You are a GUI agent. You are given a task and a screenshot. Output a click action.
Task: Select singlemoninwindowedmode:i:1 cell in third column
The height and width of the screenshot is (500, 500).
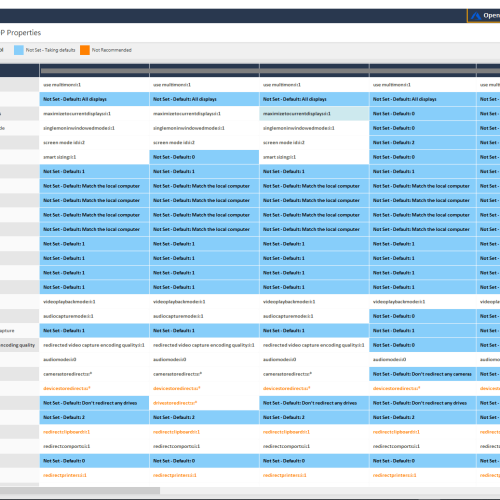point(314,128)
